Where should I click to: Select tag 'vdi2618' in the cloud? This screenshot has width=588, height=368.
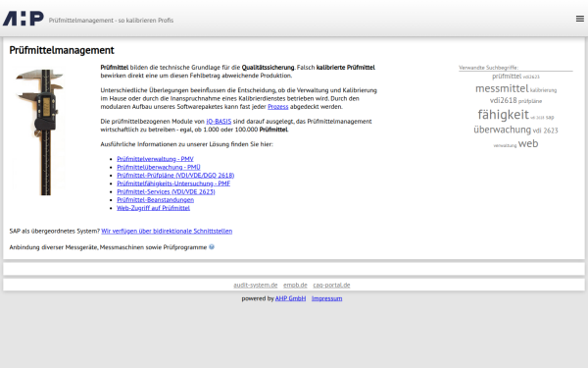point(504,100)
